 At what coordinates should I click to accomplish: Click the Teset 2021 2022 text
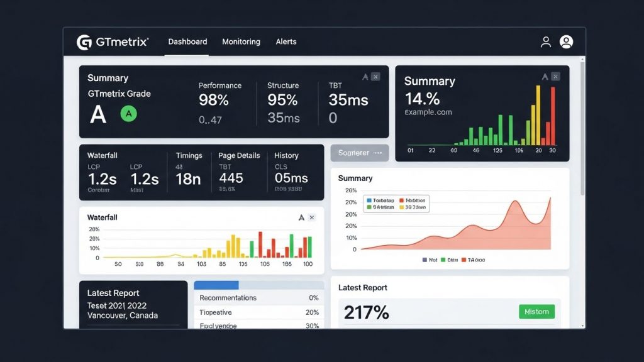pyautogui.click(x=116, y=306)
